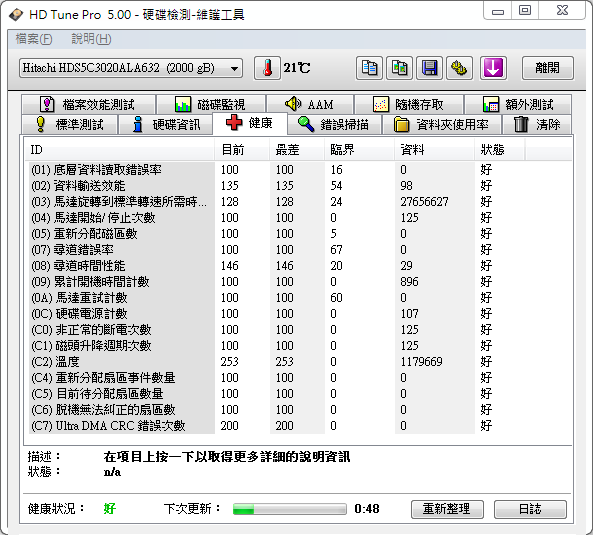This screenshot has width=593, height=535.
Task: Select row (C4) 重新分配扇區事件數量
Action: point(299,378)
